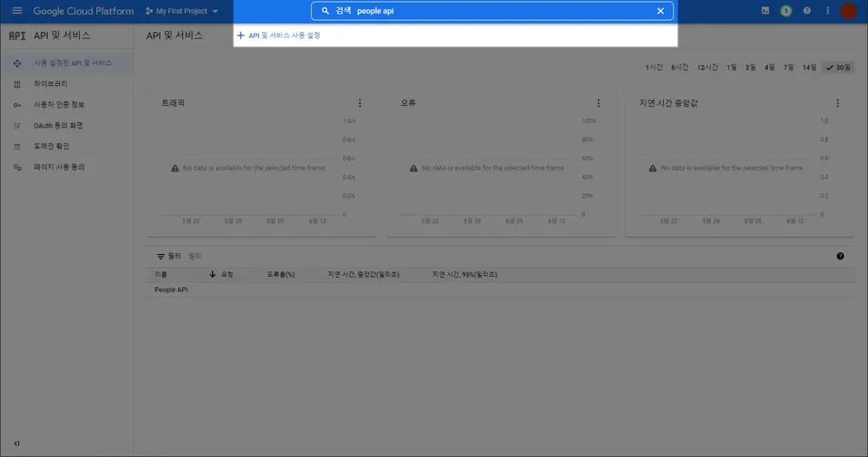Open the notifications badge icon
Image resolution: width=868 pixels, height=457 pixels.
786,10
